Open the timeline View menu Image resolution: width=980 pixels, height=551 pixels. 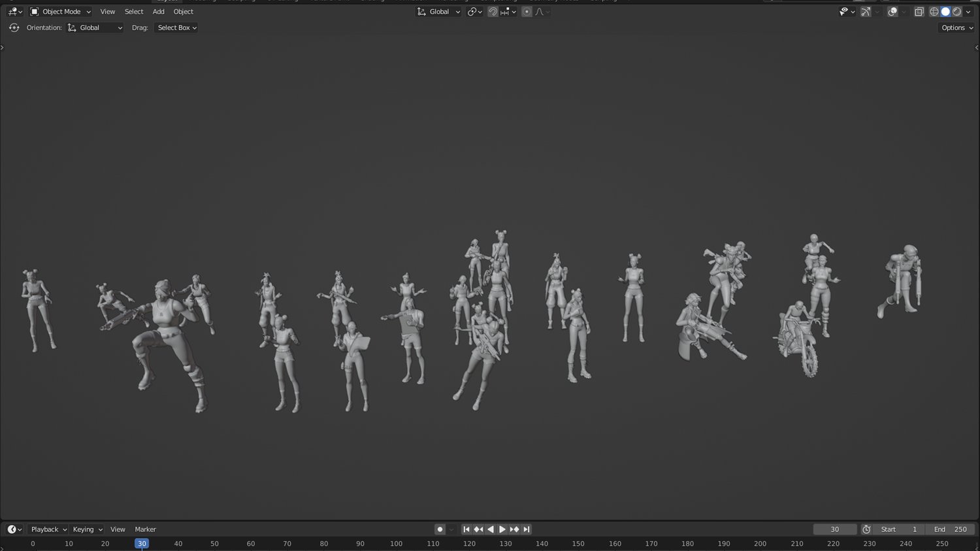tap(118, 529)
